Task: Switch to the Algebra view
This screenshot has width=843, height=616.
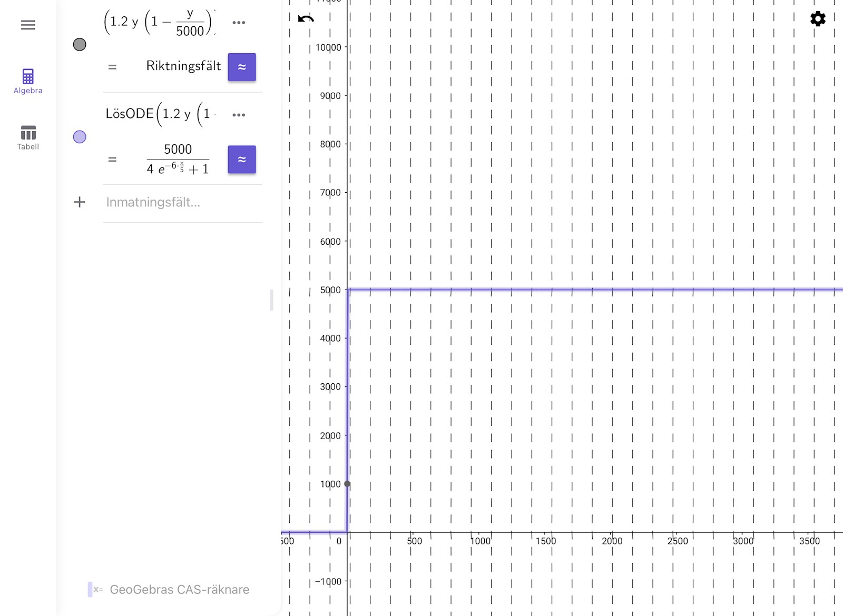Action: click(28, 81)
